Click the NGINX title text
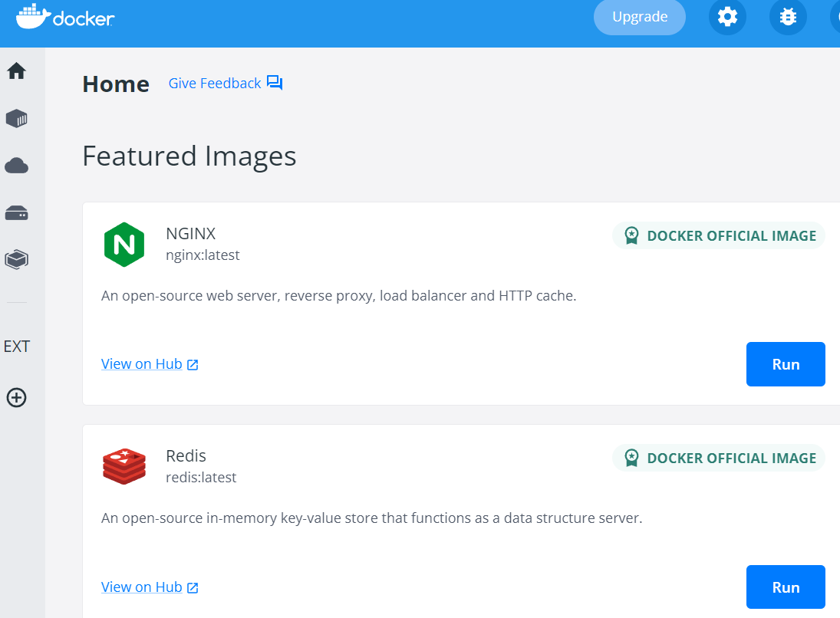The width and height of the screenshot is (840, 618). pyautogui.click(x=191, y=234)
